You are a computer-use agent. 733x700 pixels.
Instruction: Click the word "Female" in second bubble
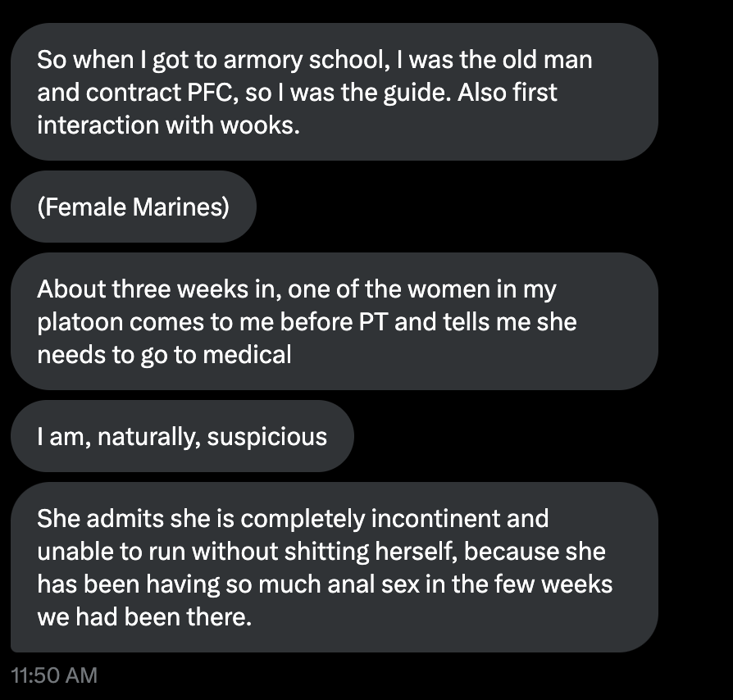pyautogui.click(x=84, y=207)
